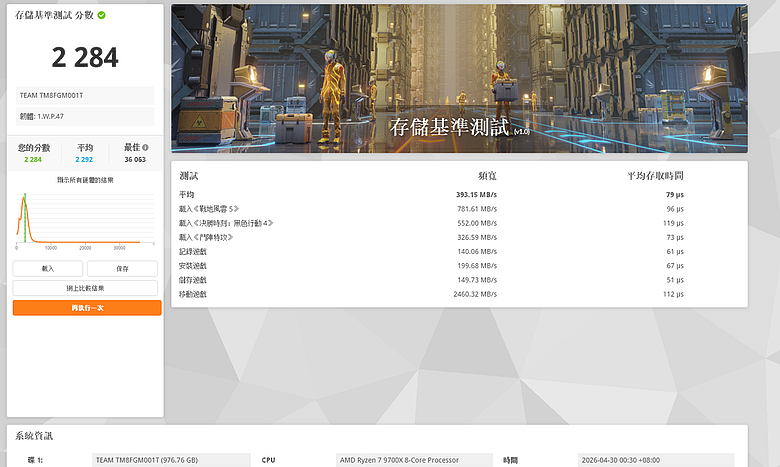780x467 pixels.
Task: Click the AMD Ryzen 7 9700X CPU field
Action: coord(414,460)
